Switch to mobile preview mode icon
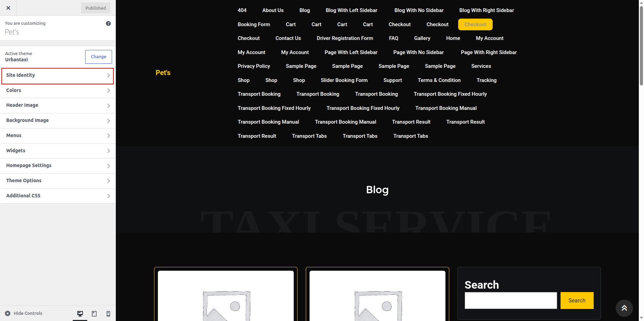644x321 pixels. click(108, 313)
